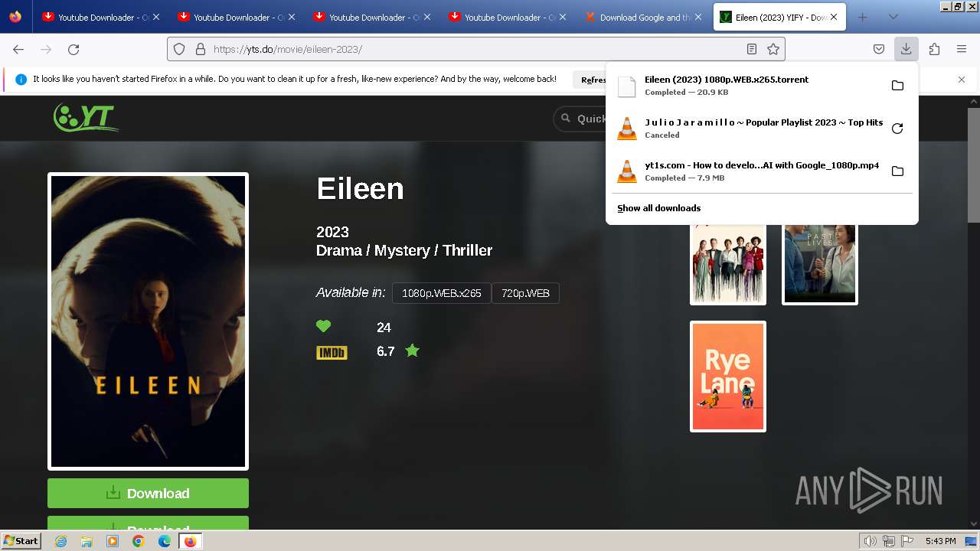
Task: Click the volume speaker tray icon
Action: 870,541
